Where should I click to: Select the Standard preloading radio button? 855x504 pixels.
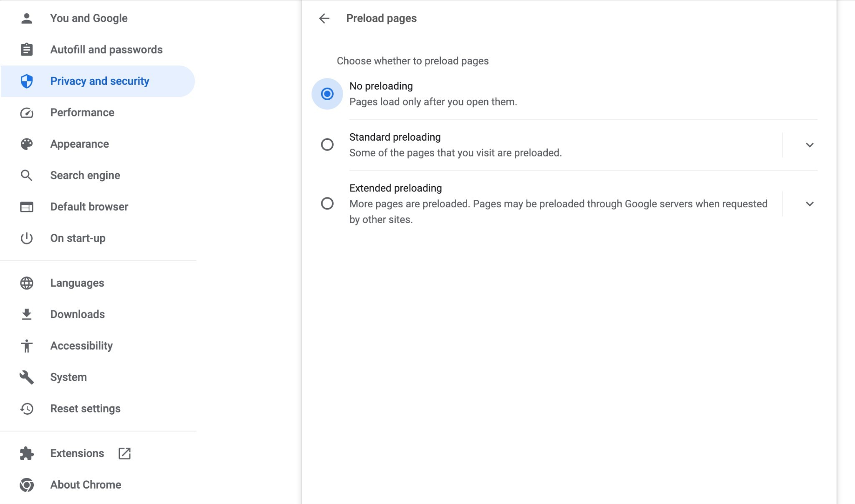(x=327, y=145)
